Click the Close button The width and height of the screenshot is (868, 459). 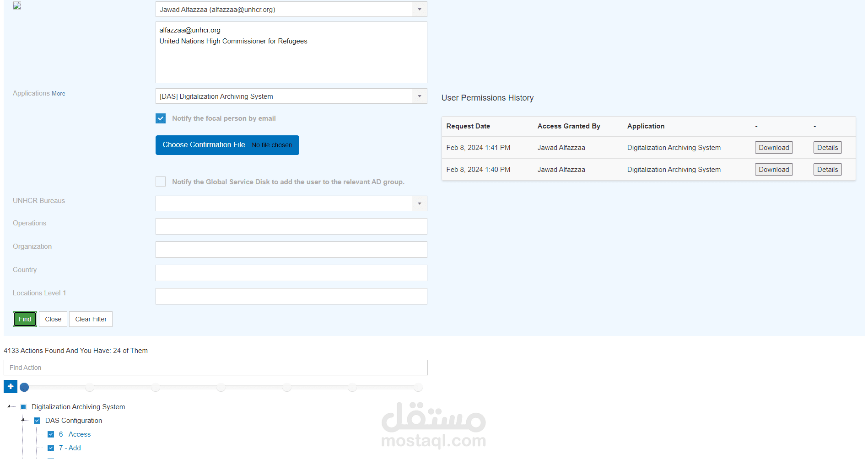pyautogui.click(x=53, y=319)
